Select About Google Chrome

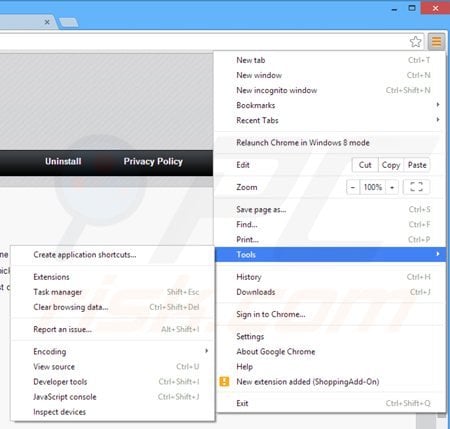click(330, 351)
